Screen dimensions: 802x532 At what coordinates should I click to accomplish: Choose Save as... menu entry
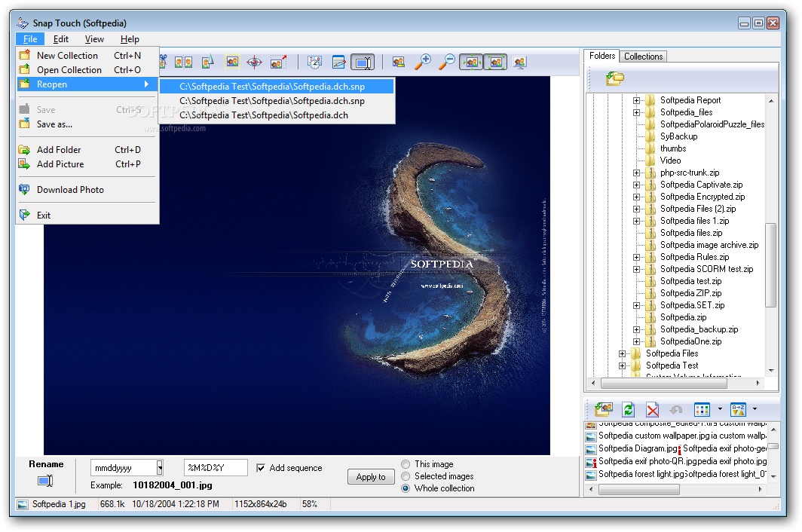[x=87, y=124]
